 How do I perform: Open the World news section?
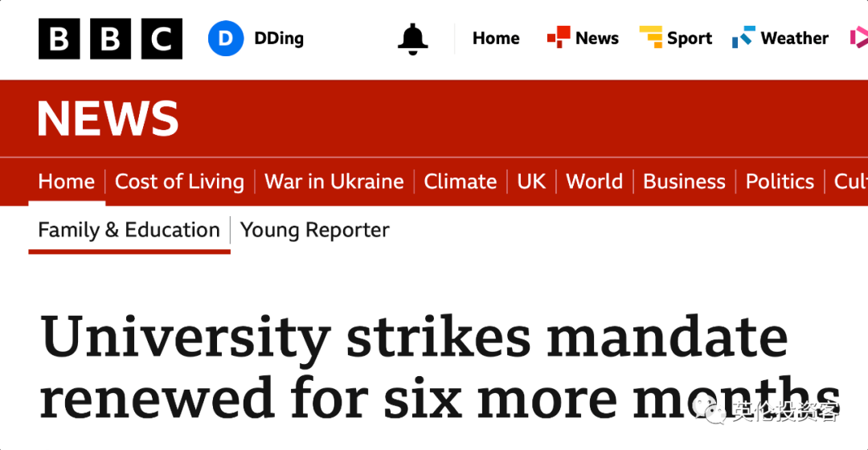pyautogui.click(x=595, y=182)
